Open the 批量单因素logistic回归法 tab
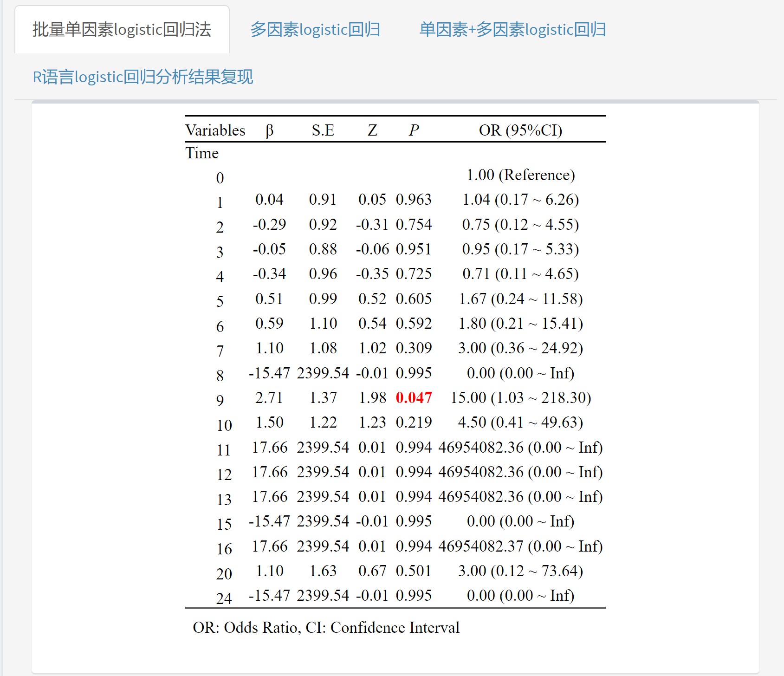 pyautogui.click(x=122, y=30)
